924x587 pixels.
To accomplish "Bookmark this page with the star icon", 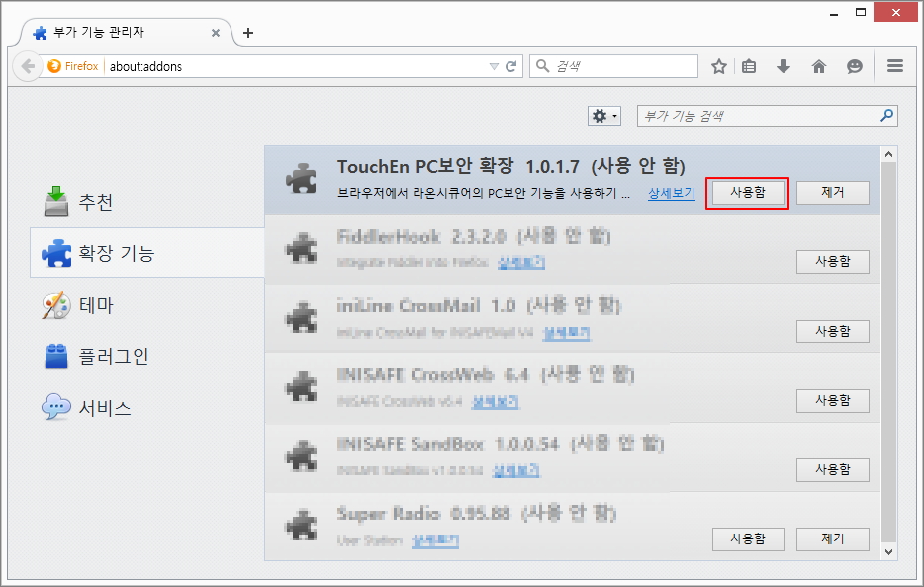I will (x=718, y=66).
